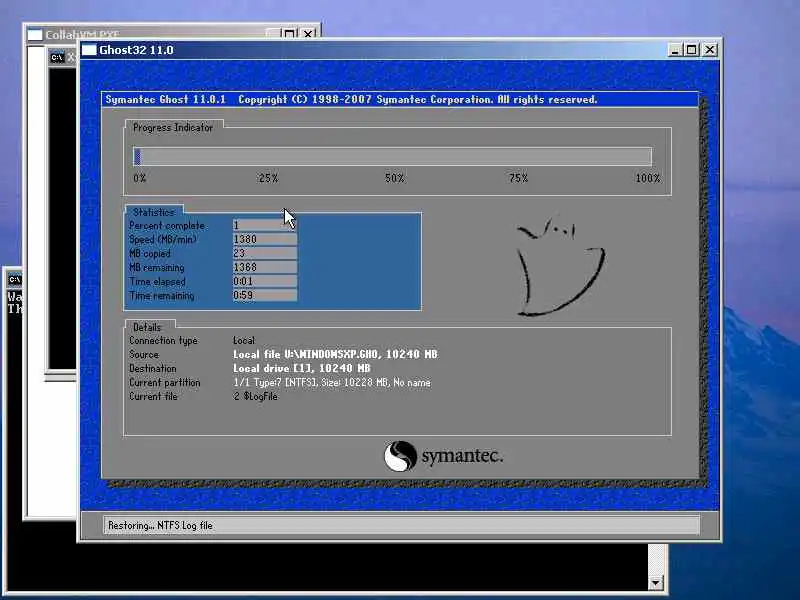
Task: Click the 25% mark label
Action: (x=268, y=178)
